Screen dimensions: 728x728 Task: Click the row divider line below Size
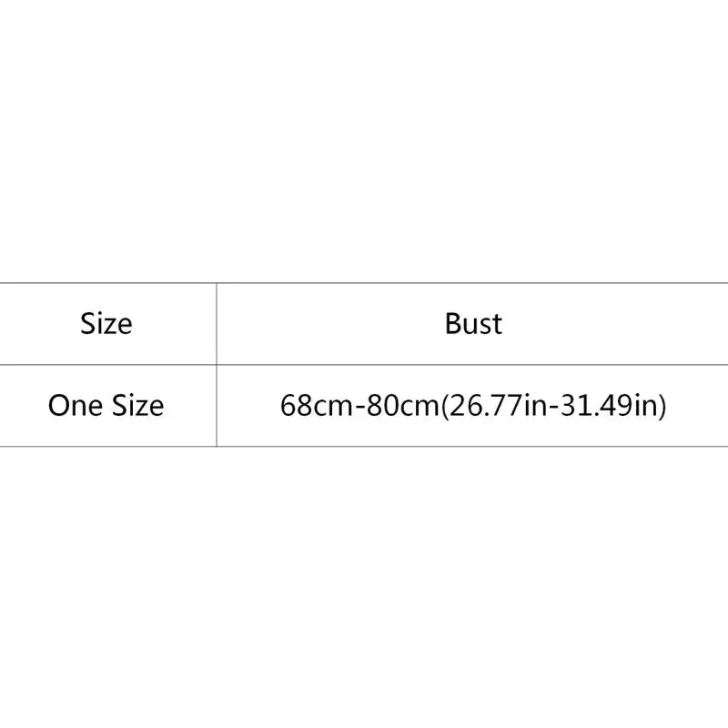106,364
